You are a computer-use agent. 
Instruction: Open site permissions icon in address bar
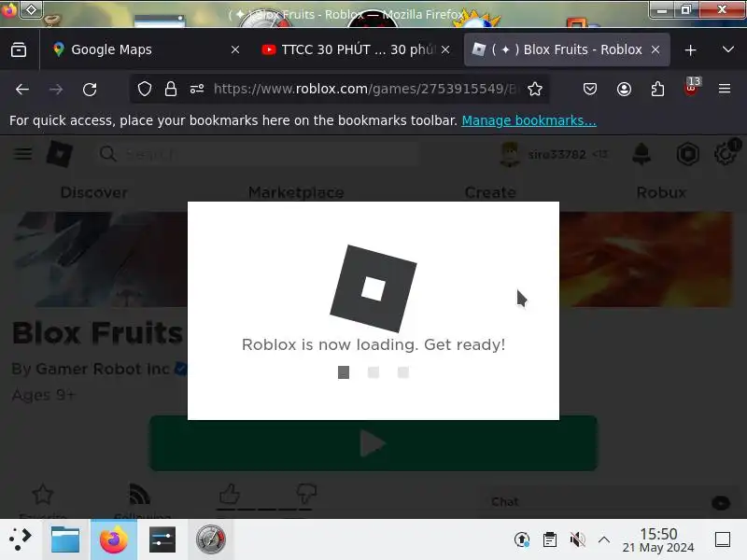coord(197,89)
